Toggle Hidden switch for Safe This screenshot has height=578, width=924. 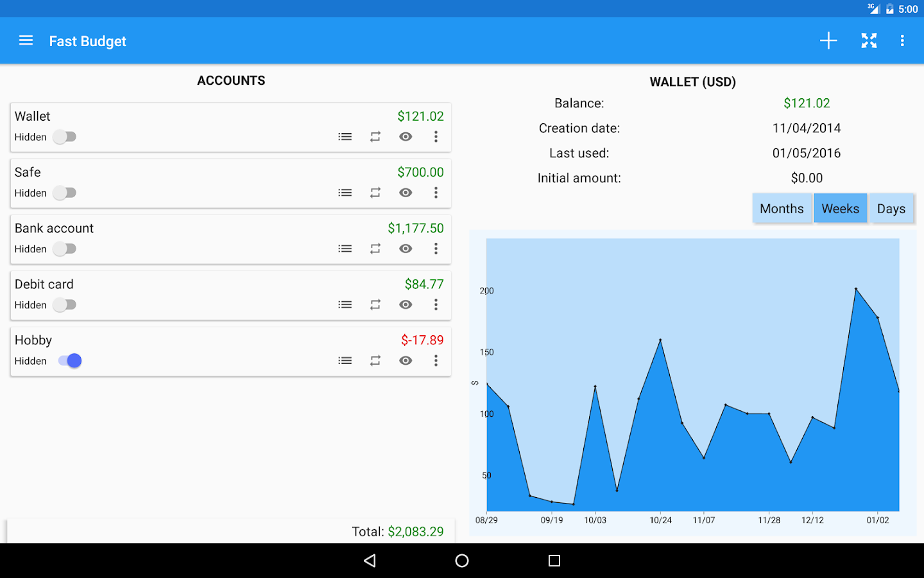point(65,193)
